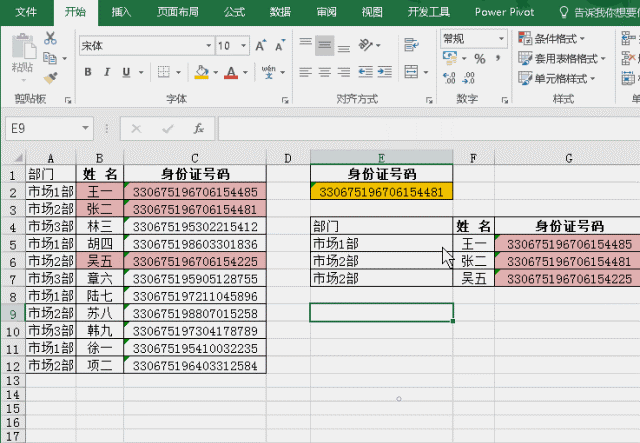Click the Insert Function fx icon
This screenshot has width=640, height=443.
199,129
